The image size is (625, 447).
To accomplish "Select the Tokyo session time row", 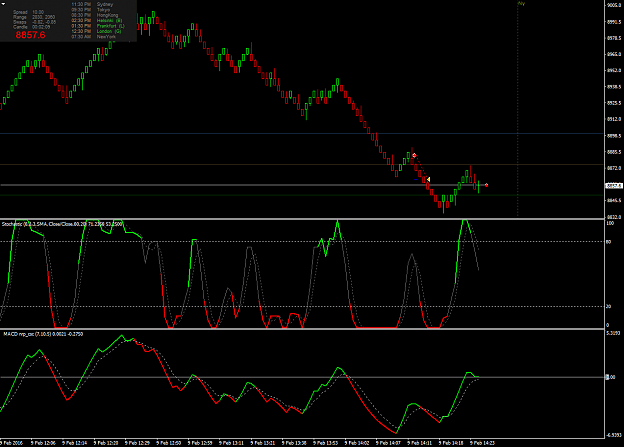I will tap(91, 10).
